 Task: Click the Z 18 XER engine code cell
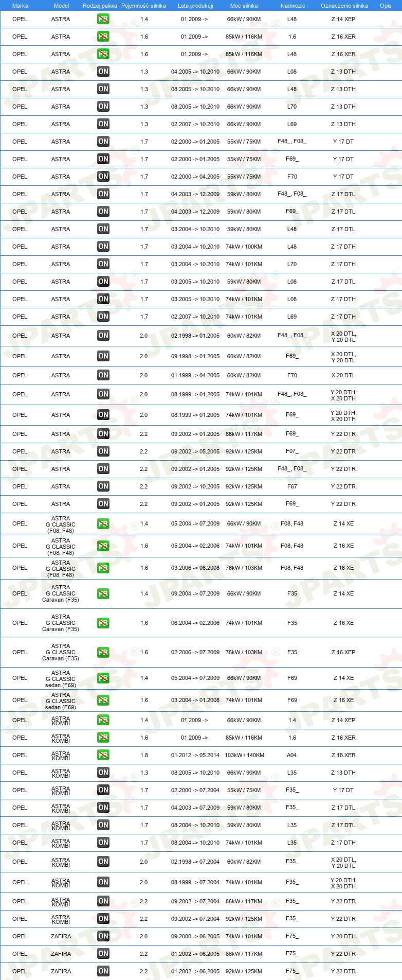click(x=343, y=755)
